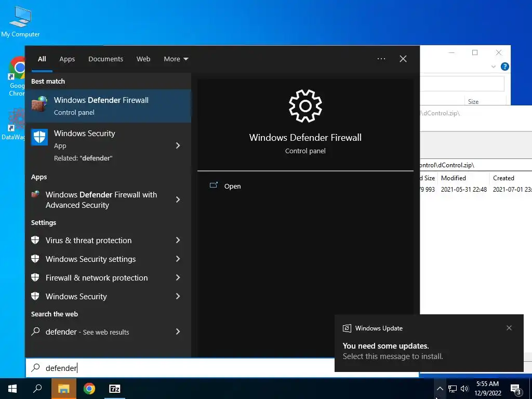Click the taskbar clock showing 5:55 AM
Screen dimensions: 532x399
click(487, 389)
